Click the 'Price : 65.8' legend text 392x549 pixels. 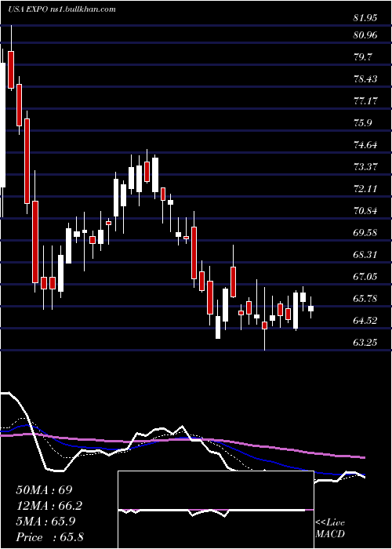point(49,536)
